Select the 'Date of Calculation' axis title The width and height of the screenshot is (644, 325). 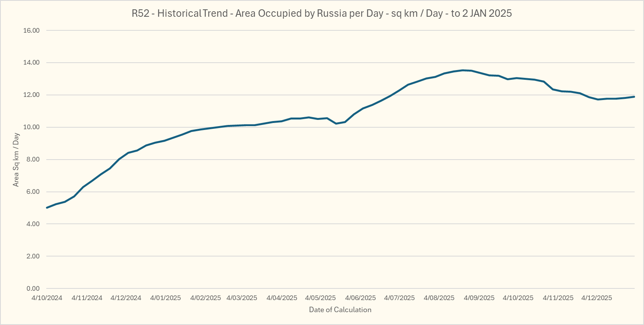coord(340,310)
